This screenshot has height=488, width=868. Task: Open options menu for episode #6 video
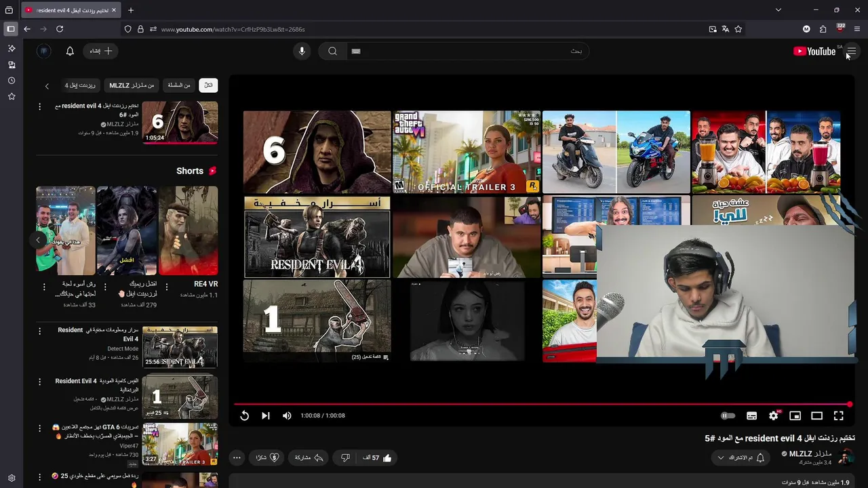coord(39,107)
